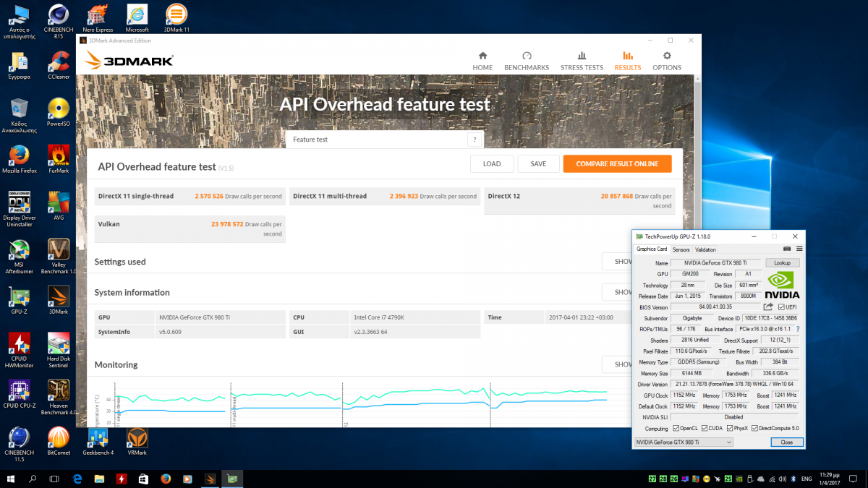Open VRMark desktop shortcut

[137, 441]
